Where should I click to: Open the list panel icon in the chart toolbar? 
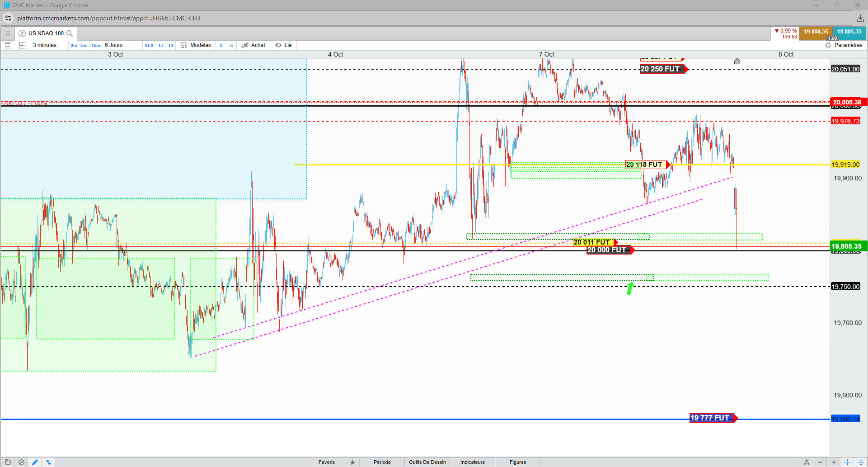[x=8, y=45]
